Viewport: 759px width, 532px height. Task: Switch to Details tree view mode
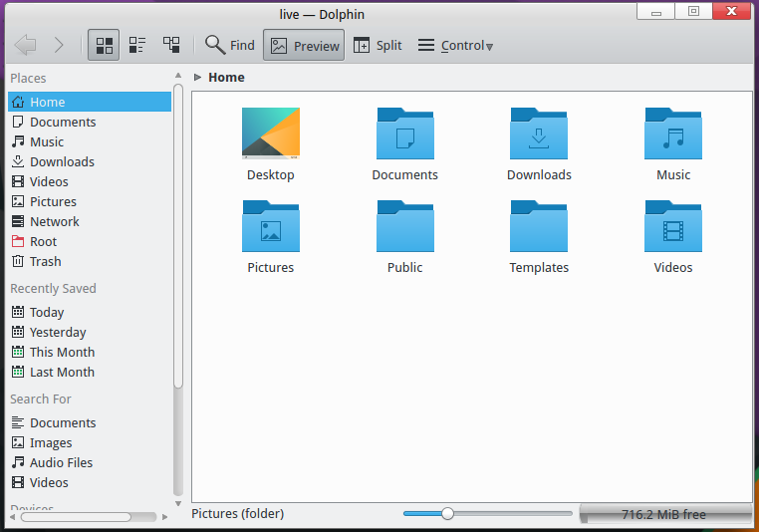171,45
